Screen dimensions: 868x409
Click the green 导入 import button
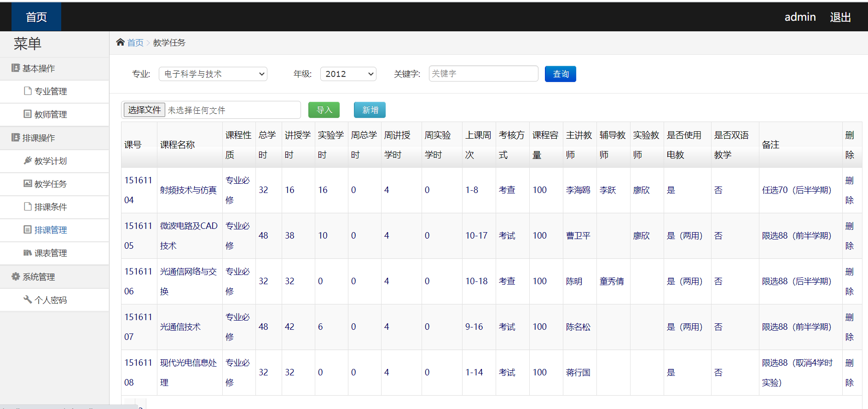[x=324, y=110]
